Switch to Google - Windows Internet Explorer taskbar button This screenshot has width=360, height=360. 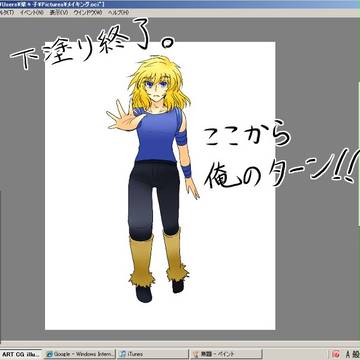80,354
